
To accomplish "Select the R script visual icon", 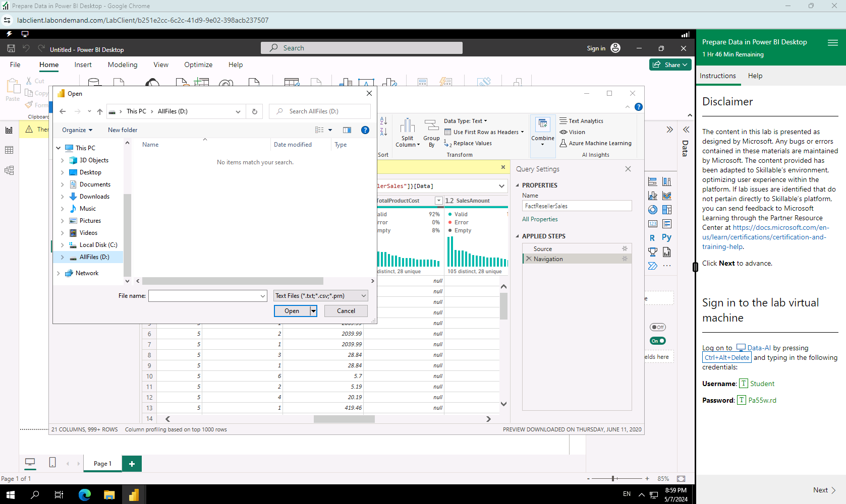I will [652, 238].
